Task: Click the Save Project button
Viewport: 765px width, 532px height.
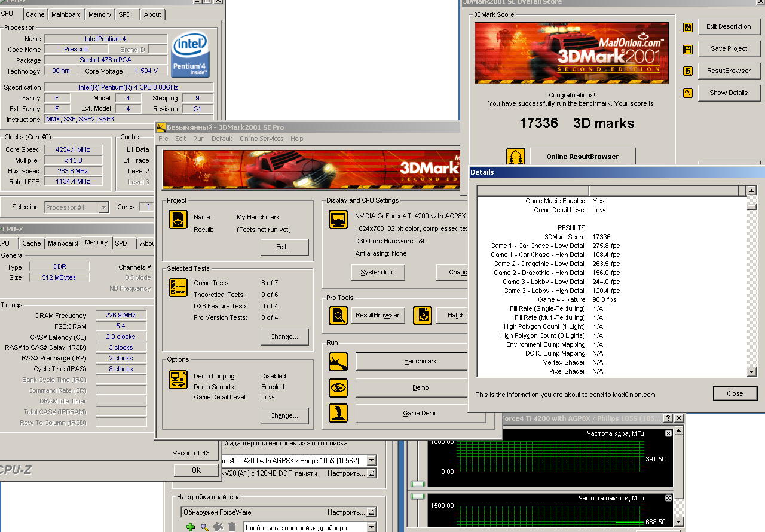Action: pyautogui.click(x=729, y=49)
